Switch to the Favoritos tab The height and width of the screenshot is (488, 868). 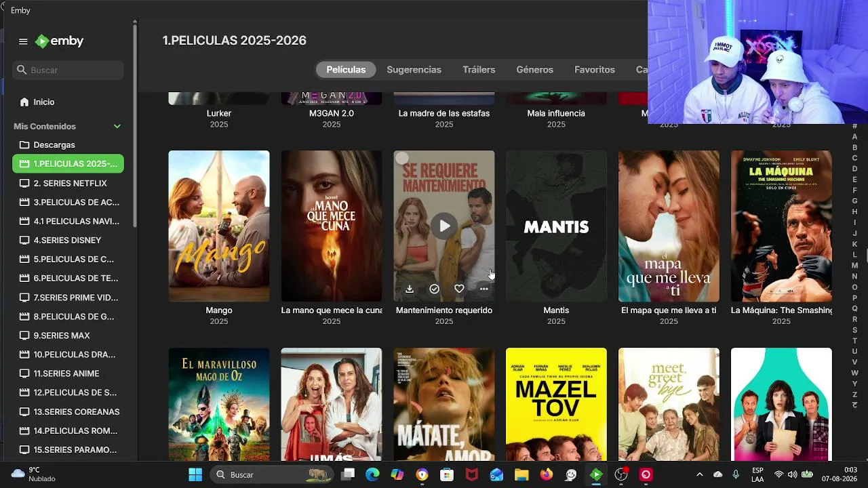(595, 70)
